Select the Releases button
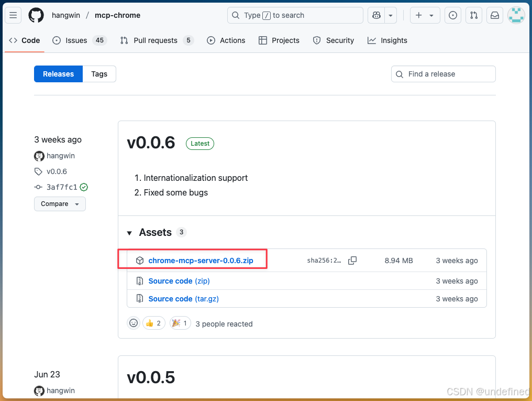Viewport: 532px width, 401px height. tap(58, 74)
